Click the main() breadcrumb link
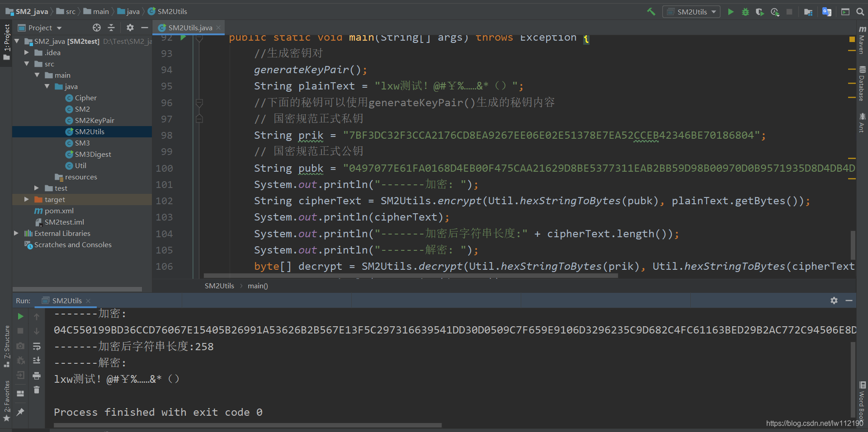The width and height of the screenshot is (868, 432). (x=258, y=286)
